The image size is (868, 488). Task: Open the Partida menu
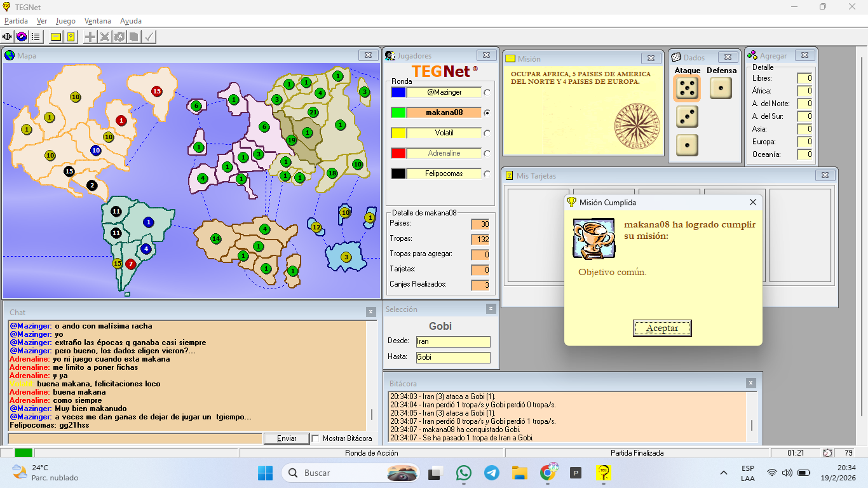tap(16, 21)
